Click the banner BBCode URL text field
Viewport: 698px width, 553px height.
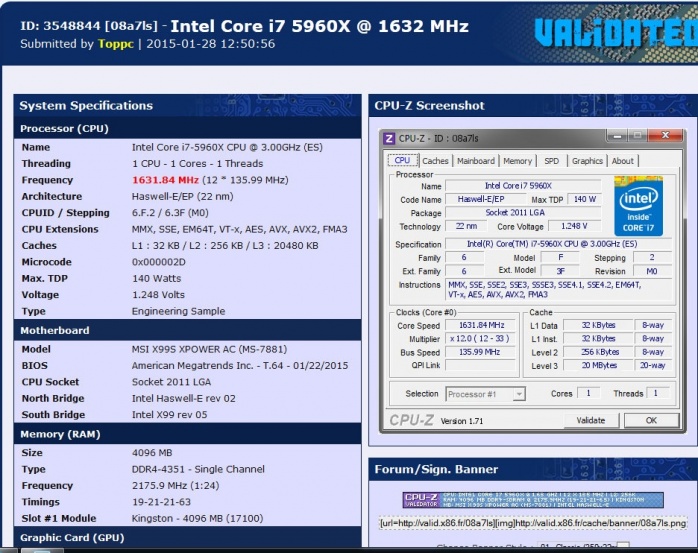[533, 523]
